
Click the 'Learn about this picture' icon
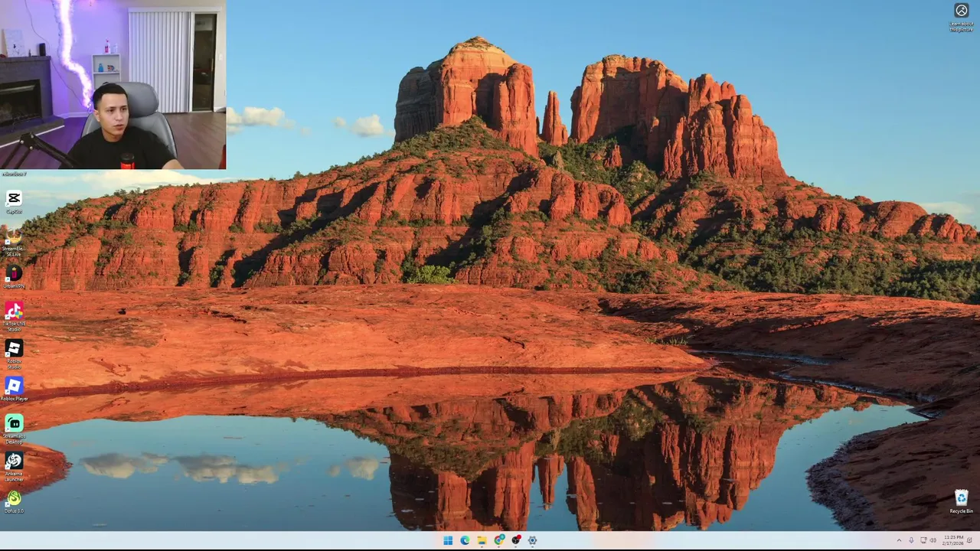click(962, 16)
